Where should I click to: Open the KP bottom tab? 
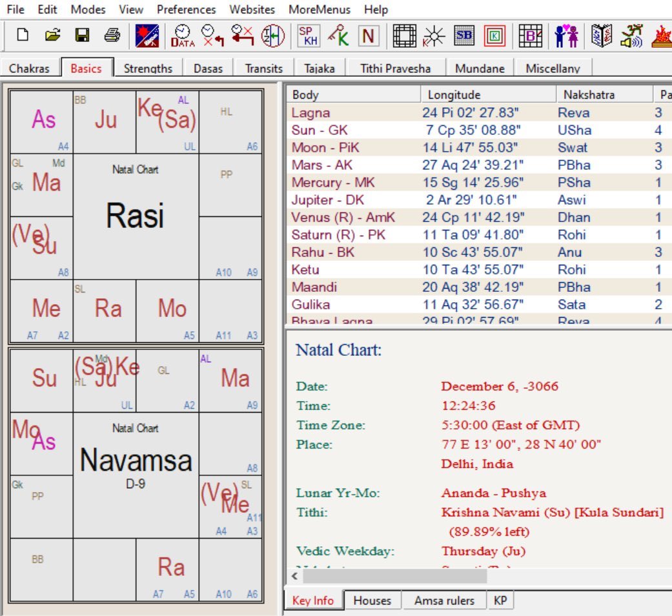pyautogui.click(x=500, y=601)
